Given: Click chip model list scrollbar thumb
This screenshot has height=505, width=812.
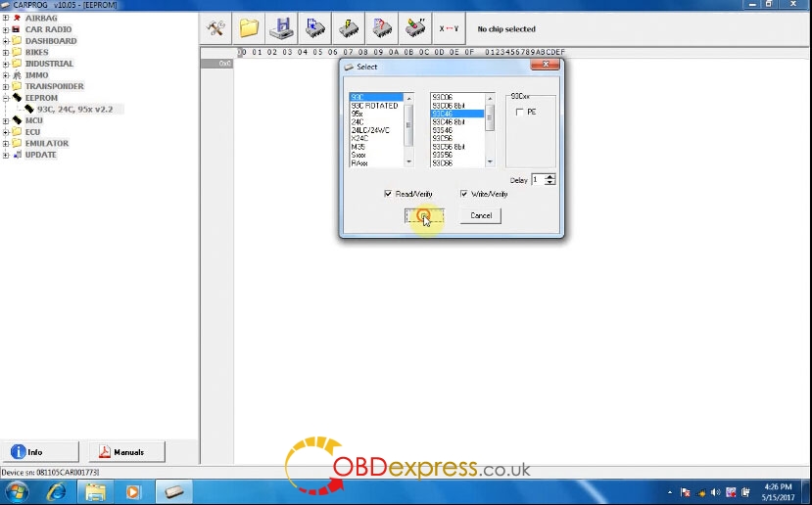Looking at the screenshot, I should pyautogui.click(x=490, y=120).
